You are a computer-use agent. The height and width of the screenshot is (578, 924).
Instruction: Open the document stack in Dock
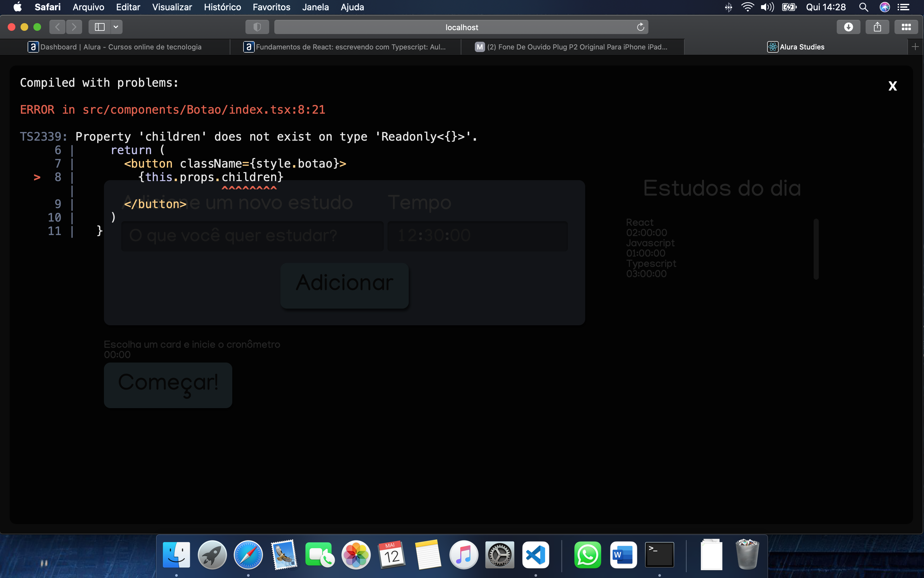point(711,555)
